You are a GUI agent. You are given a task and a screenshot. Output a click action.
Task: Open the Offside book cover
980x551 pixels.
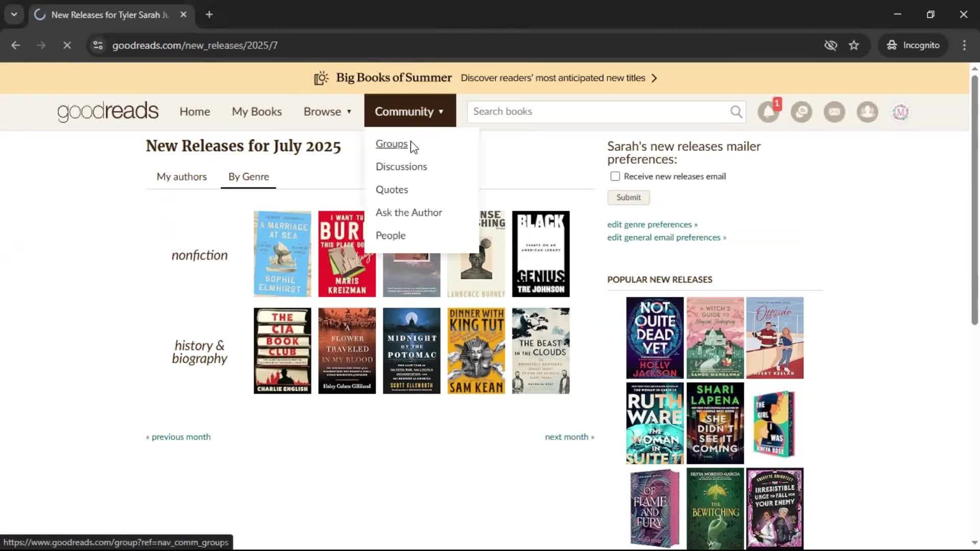pos(775,338)
